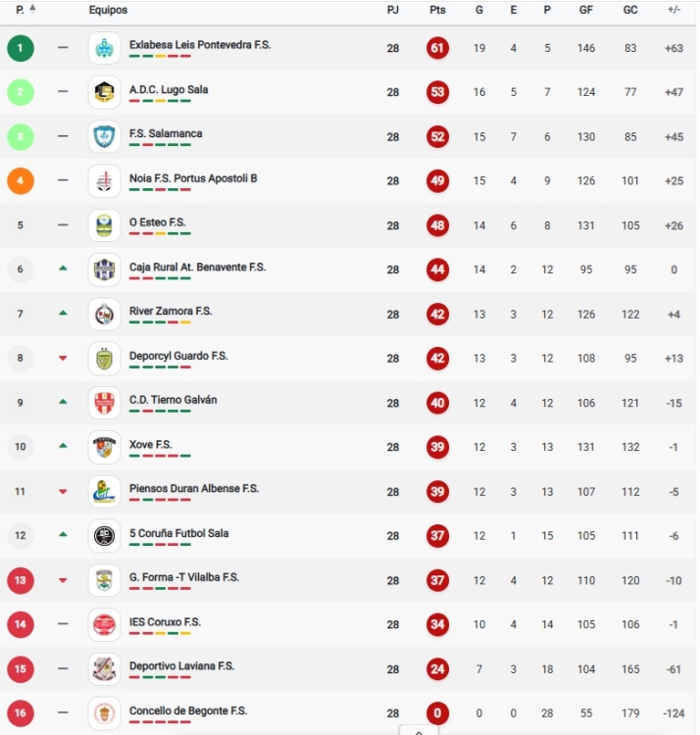Click the green up arrow for C.D. Tierno Galván
Viewport: 700px width, 735px height.
tap(63, 402)
